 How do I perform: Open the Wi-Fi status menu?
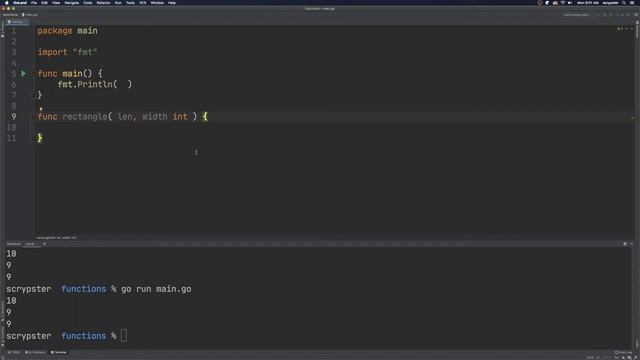pos(562,3)
